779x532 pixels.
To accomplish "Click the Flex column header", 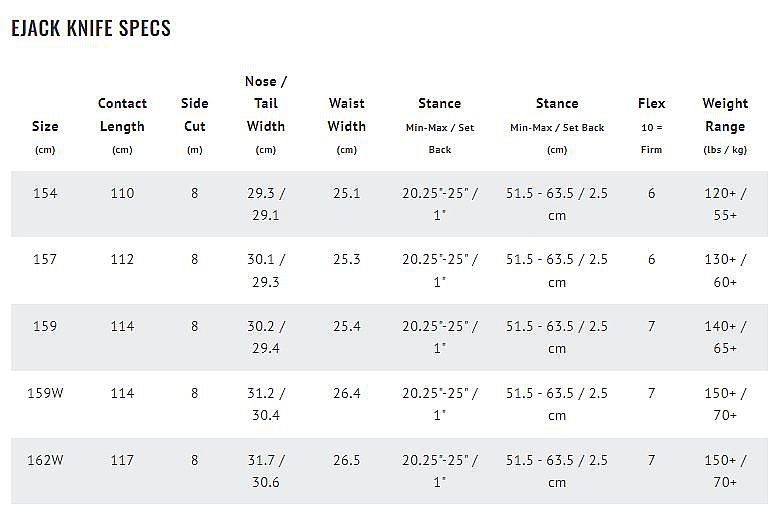I will [x=651, y=104].
